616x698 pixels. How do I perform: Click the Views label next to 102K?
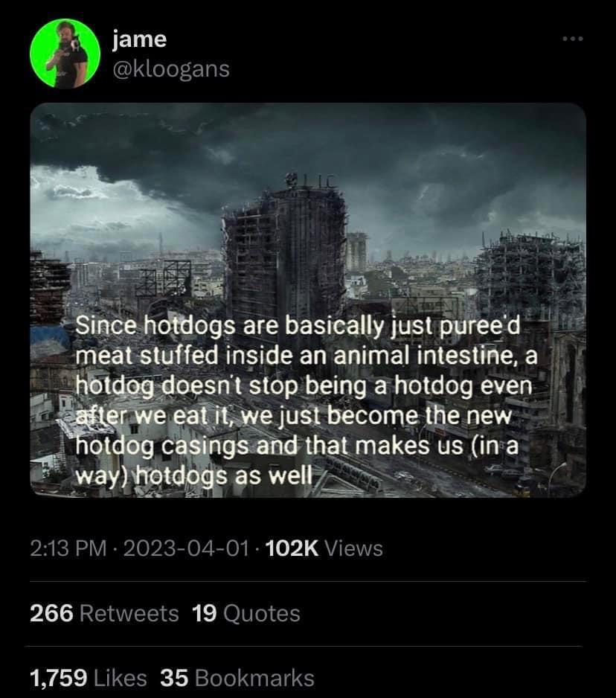[x=353, y=548]
